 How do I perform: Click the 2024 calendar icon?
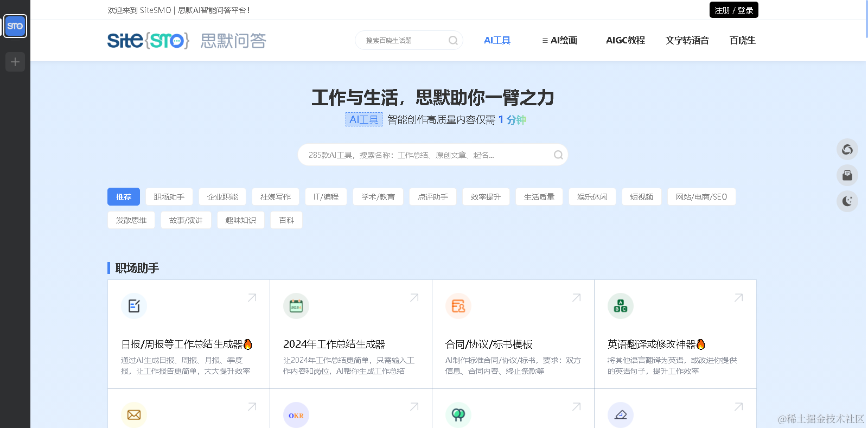click(296, 306)
